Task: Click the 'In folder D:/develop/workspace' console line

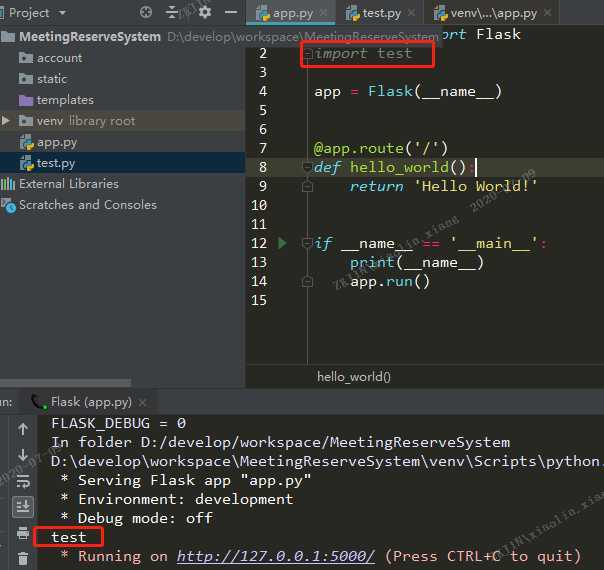Action: click(280, 443)
